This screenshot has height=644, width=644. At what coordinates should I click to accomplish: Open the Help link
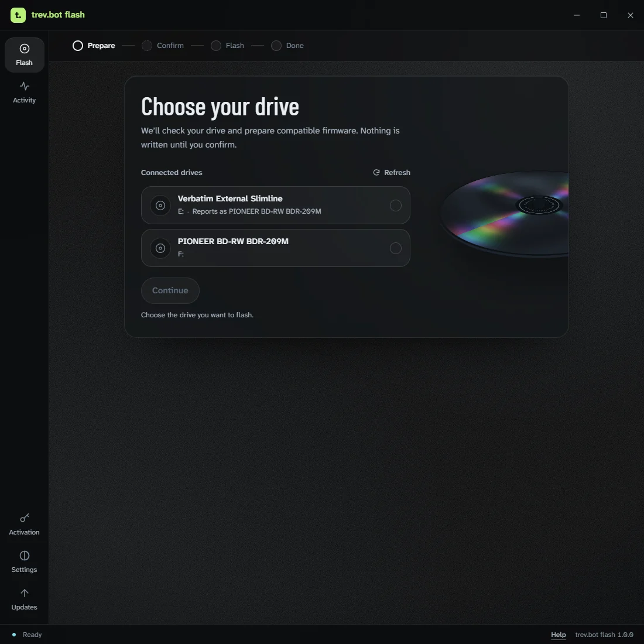(558, 635)
